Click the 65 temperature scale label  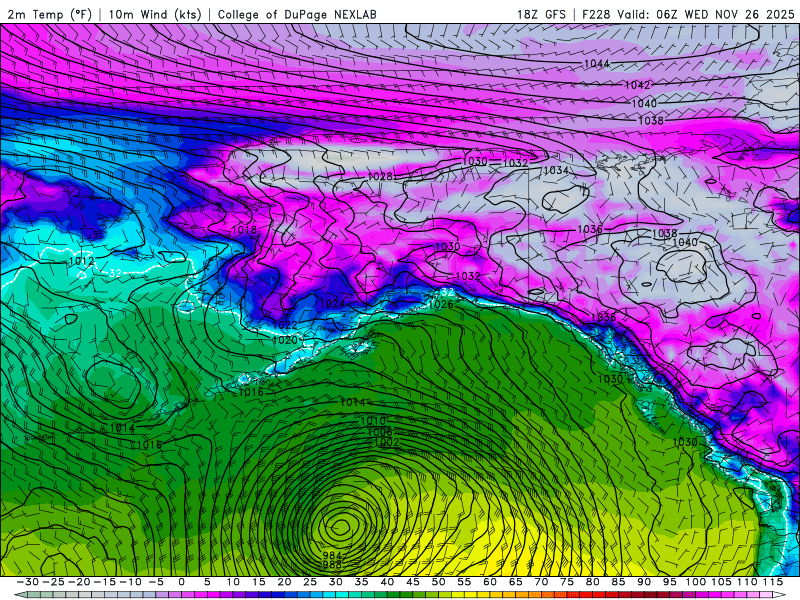[516, 582]
